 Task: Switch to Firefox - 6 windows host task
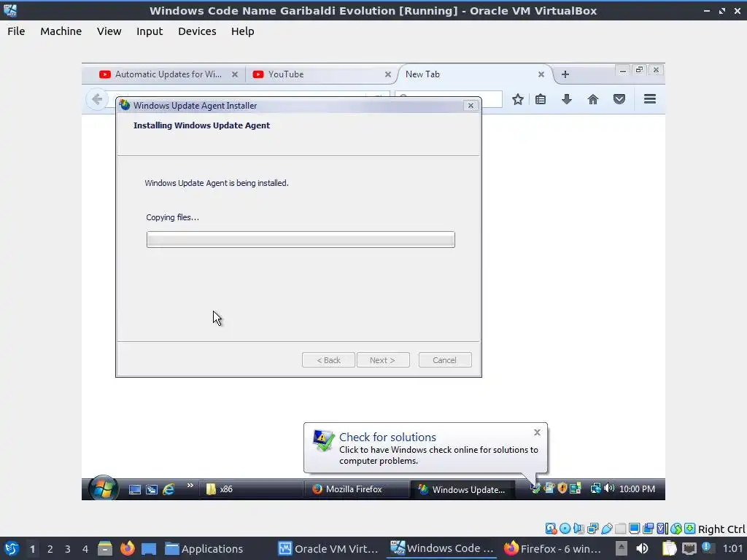552,548
